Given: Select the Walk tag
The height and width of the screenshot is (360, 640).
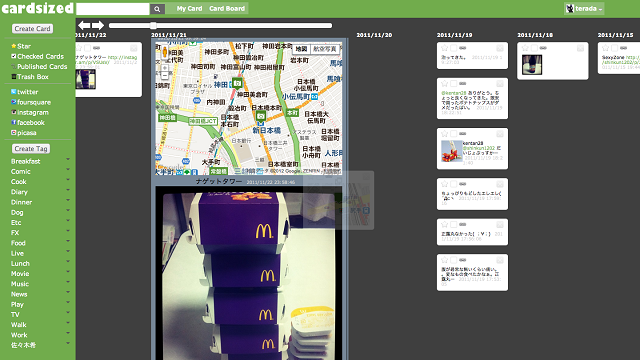Looking at the screenshot, I should pyautogui.click(x=19, y=325).
